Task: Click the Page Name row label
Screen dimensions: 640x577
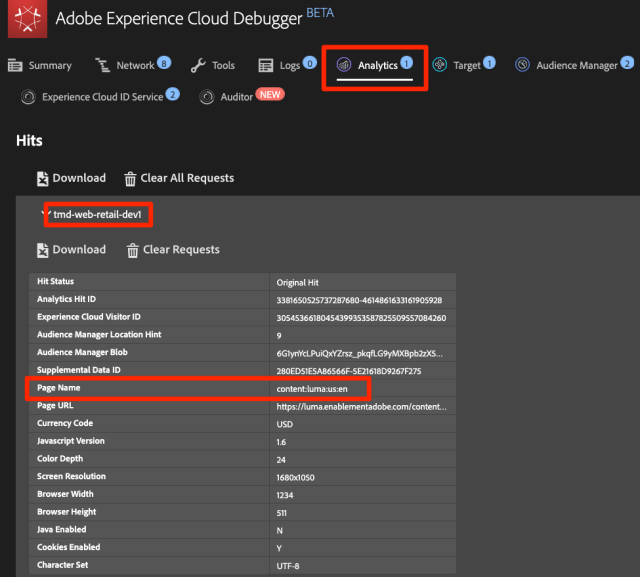Action: click(59, 388)
